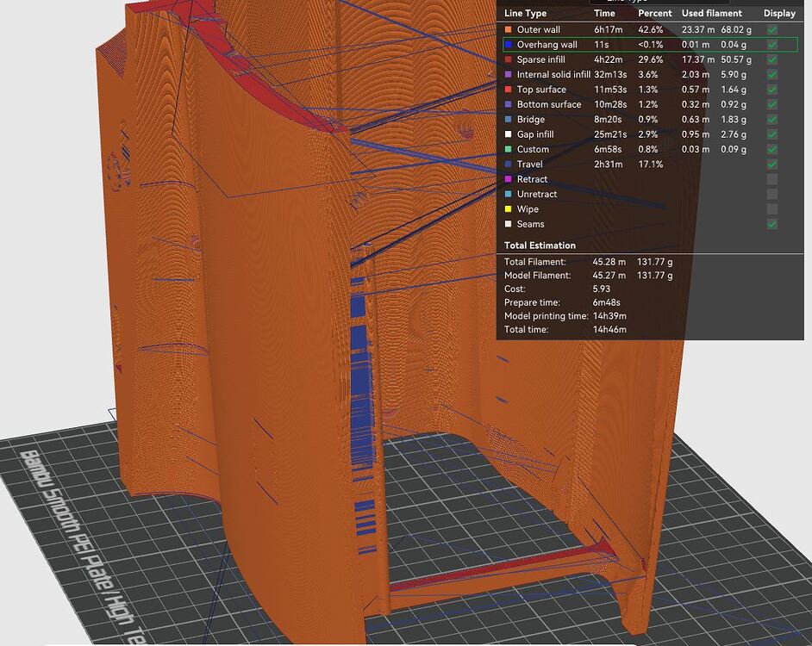Hide Travel moves via checkbox
This screenshot has height=646, width=812.
771,165
